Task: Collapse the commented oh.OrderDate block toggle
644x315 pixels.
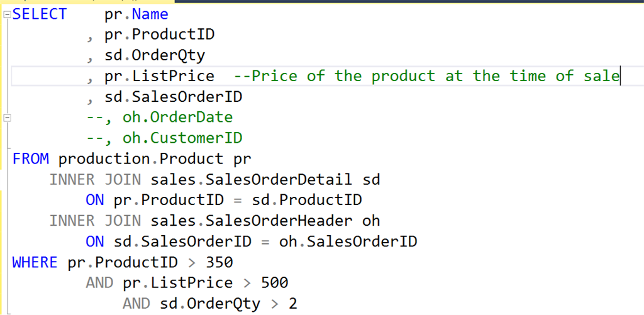Action: (7, 118)
